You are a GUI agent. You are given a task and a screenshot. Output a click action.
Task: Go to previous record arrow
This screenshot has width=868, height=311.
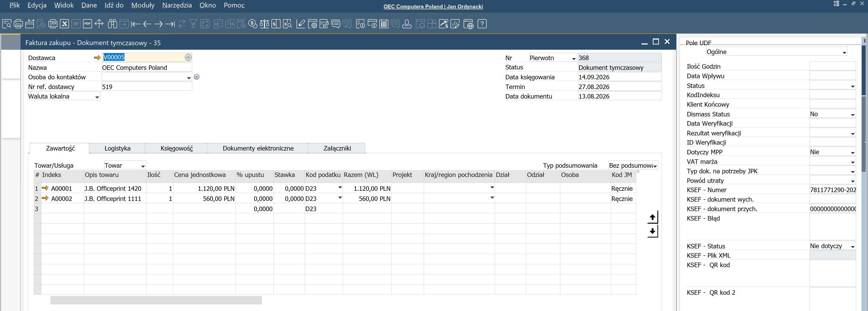tap(147, 24)
